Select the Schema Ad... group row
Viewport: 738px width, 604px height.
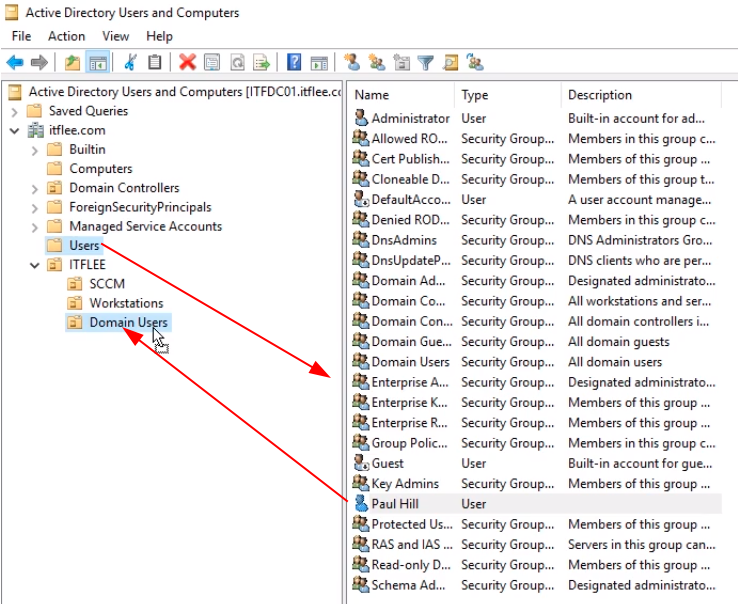click(537, 585)
